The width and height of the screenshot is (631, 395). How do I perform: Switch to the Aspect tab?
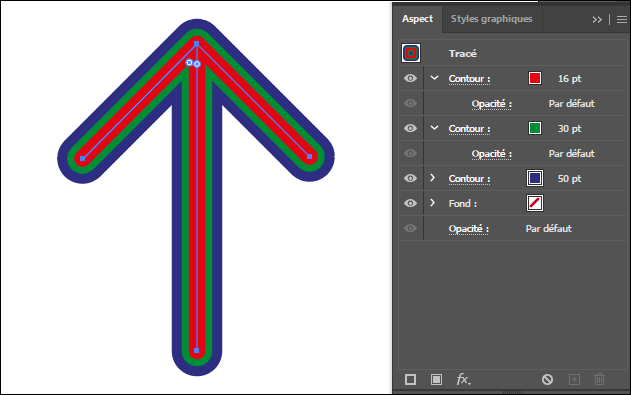(x=417, y=19)
